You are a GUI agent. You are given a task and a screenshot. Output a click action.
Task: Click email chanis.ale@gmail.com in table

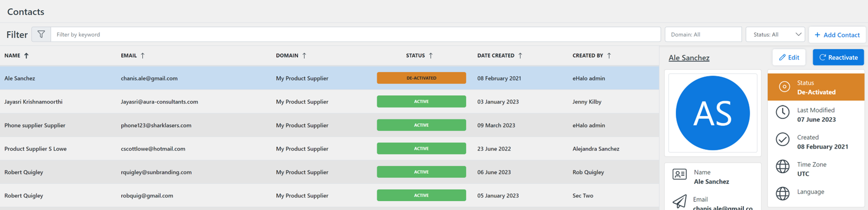[x=149, y=78]
